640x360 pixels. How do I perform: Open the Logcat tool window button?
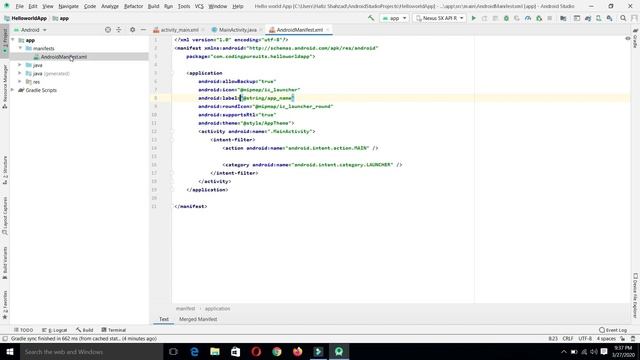point(54,330)
